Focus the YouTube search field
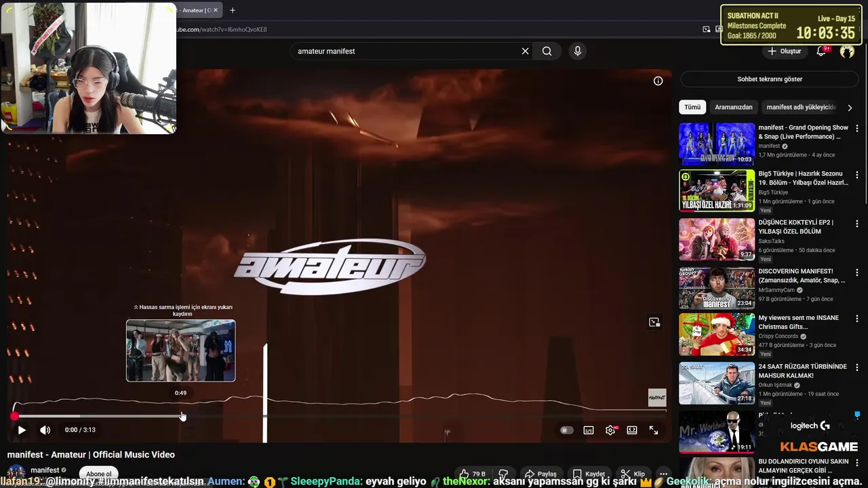Screen dimensions: 868x488 coord(406,51)
